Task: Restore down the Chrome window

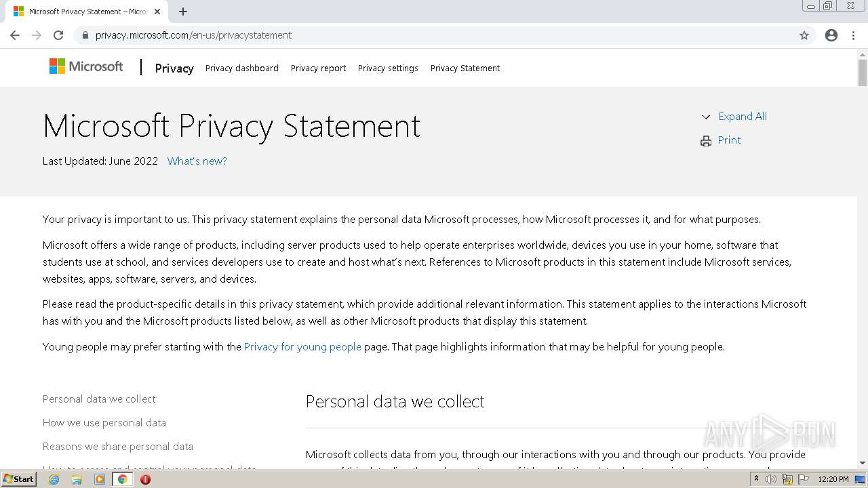Action: click(828, 6)
